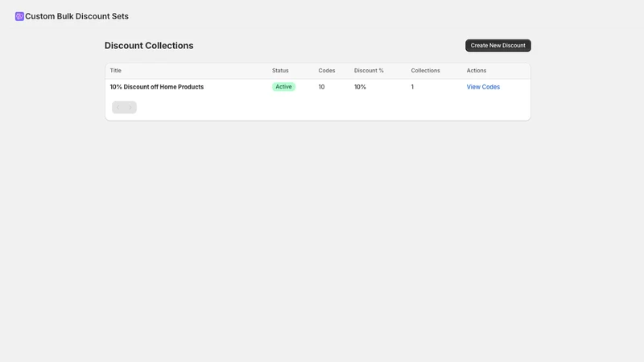The image size is (644, 362).
Task: Click the Collections column header
Action: [x=426, y=71]
